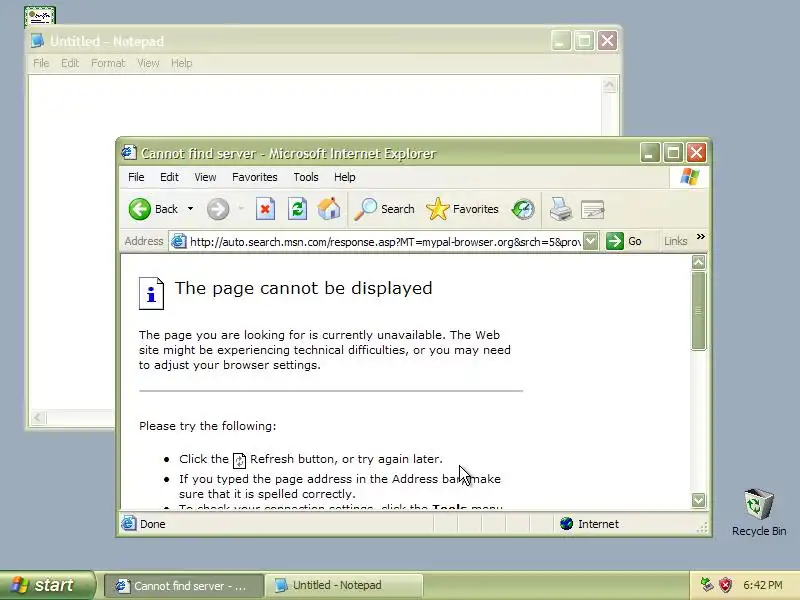The height and width of the screenshot is (600, 800).
Task: Click Notepad's vertical scrollbar up arrow
Action: (x=609, y=85)
